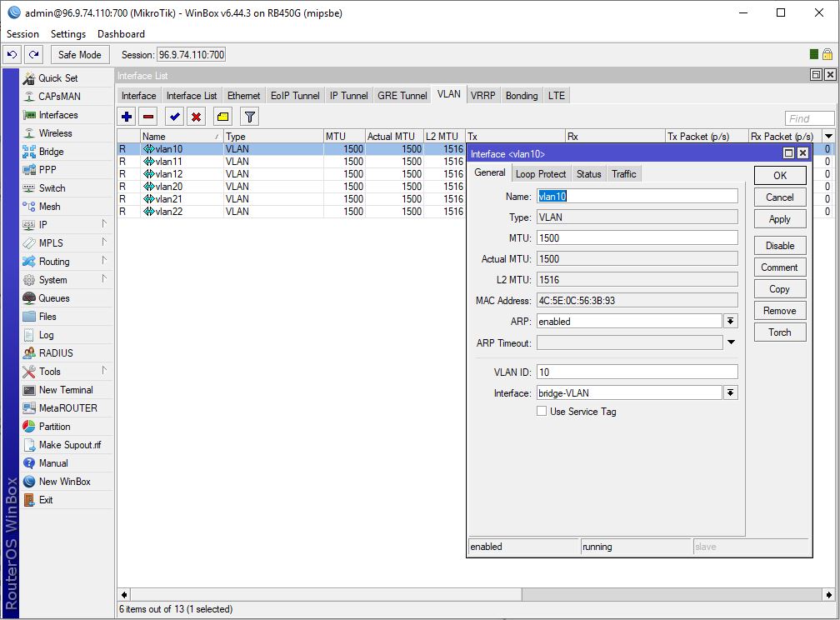Disable selected item with red X
Screen dimensions: 840x620
[x=196, y=117]
